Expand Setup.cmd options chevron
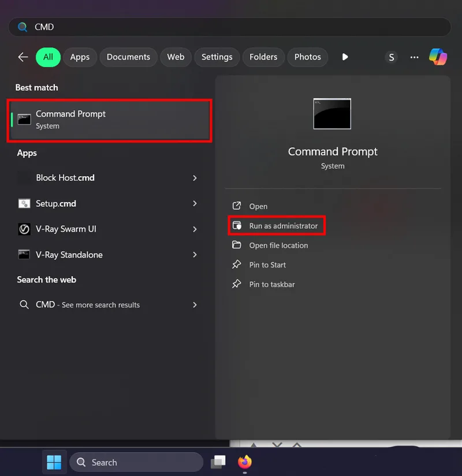 coord(195,203)
